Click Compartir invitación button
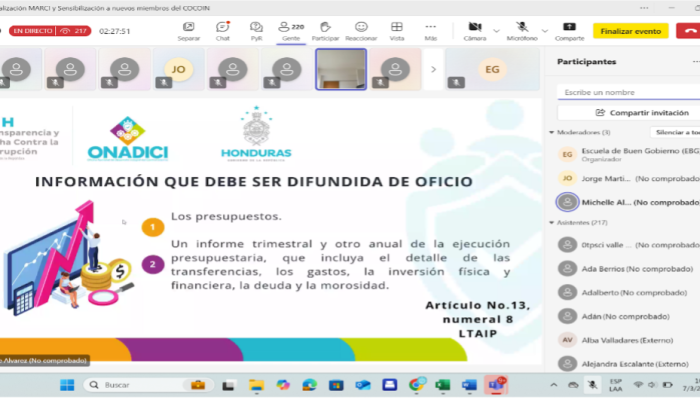Image resolution: width=700 pixels, height=400 pixels. click(x=629, y=112)
